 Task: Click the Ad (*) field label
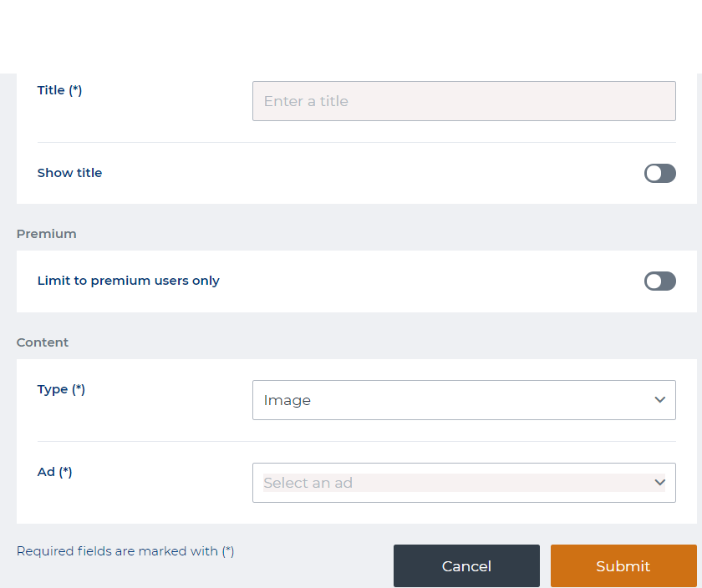coord(54,472)
